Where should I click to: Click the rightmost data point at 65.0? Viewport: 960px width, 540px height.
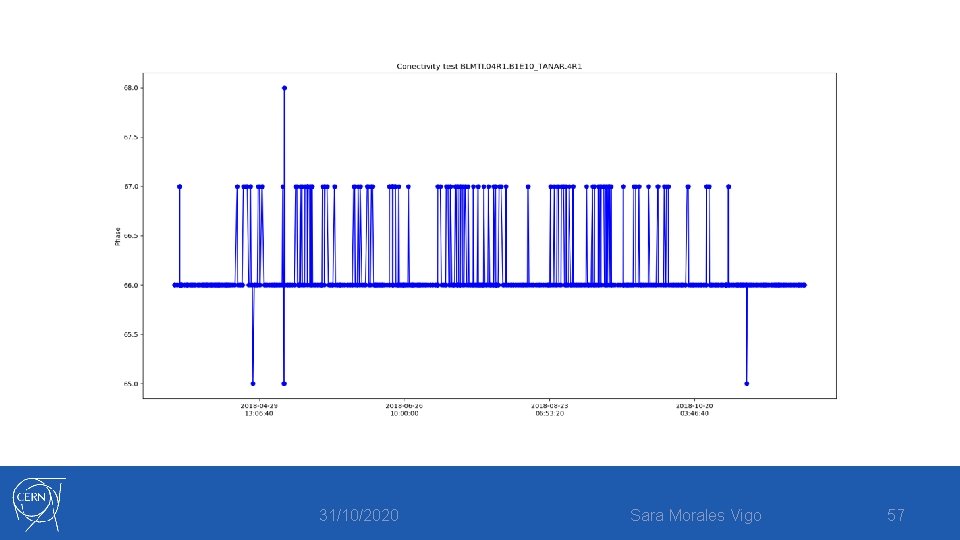(746, 384)
